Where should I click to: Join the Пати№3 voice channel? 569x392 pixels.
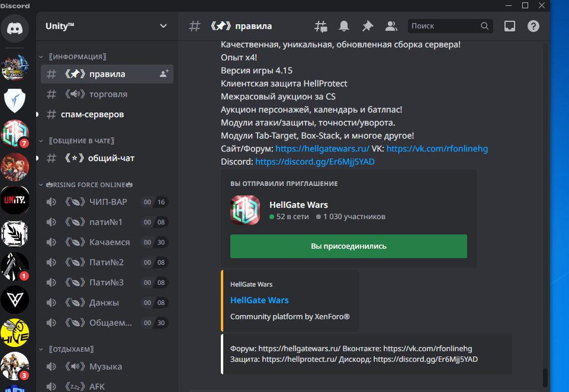coord(107,282)
